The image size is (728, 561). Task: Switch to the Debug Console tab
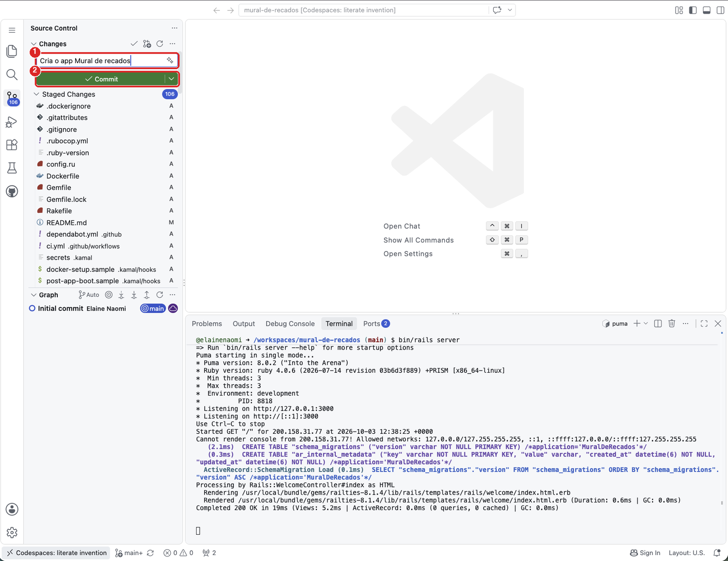click(290, 324)
